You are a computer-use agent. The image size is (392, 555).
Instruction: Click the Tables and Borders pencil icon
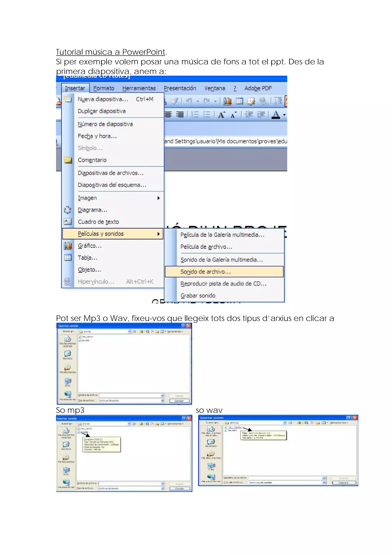pos(251,101)
